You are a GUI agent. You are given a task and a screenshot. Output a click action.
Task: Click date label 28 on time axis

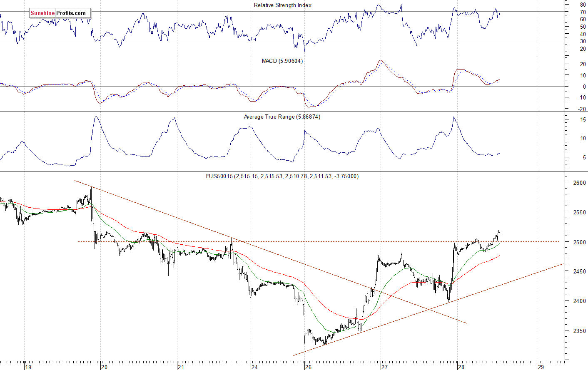[x=461, y=367]
